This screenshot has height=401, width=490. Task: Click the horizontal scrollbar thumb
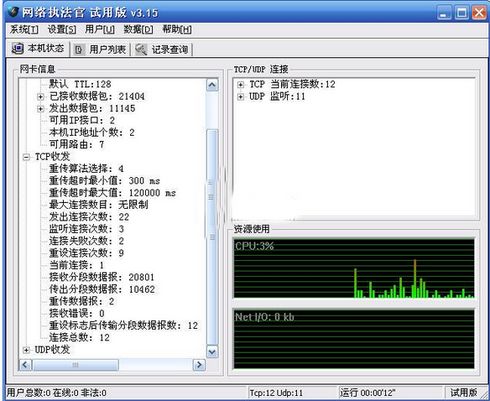coord(75,365)
